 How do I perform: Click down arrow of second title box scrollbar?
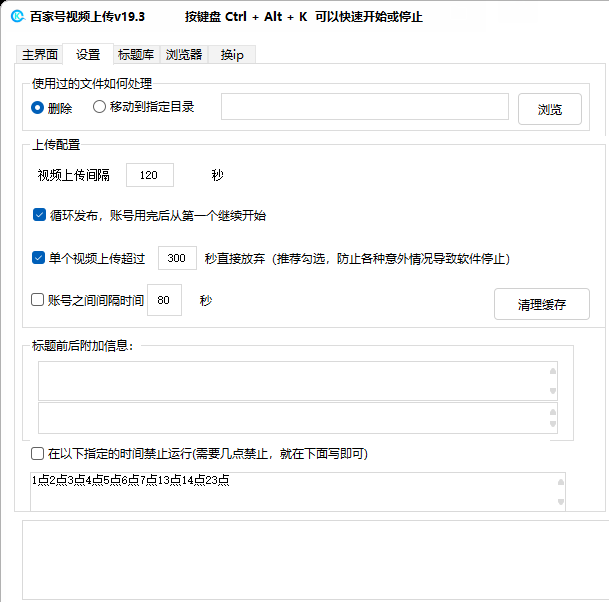(553, 424)
